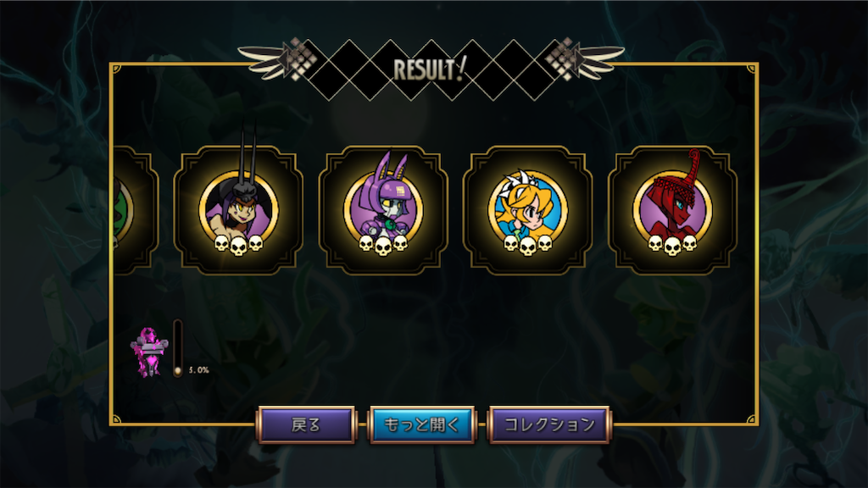Select the purple Robo-Fortune card
868x488 pixels.
pos(383,210)
